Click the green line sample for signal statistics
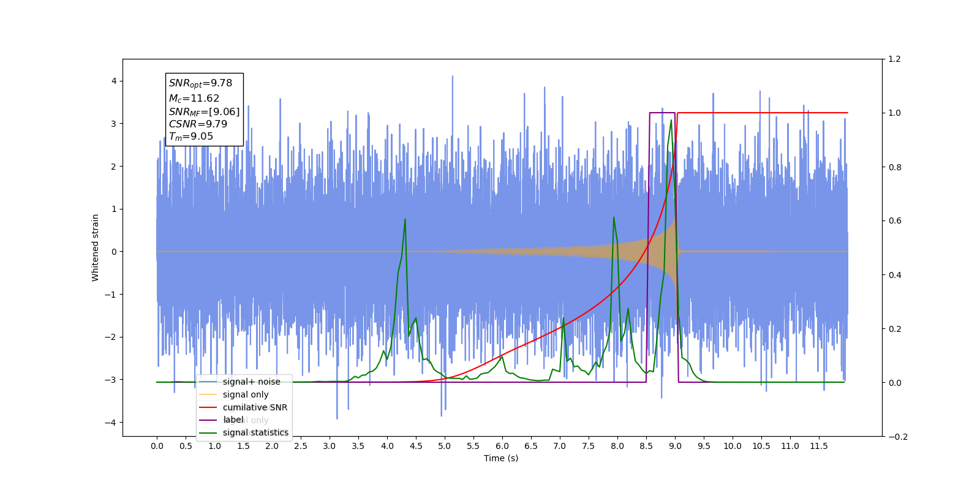 [x=208, y=432]
